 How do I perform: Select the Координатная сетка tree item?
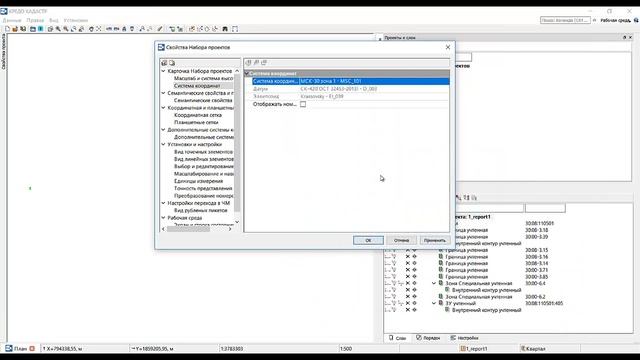(198, 115)
